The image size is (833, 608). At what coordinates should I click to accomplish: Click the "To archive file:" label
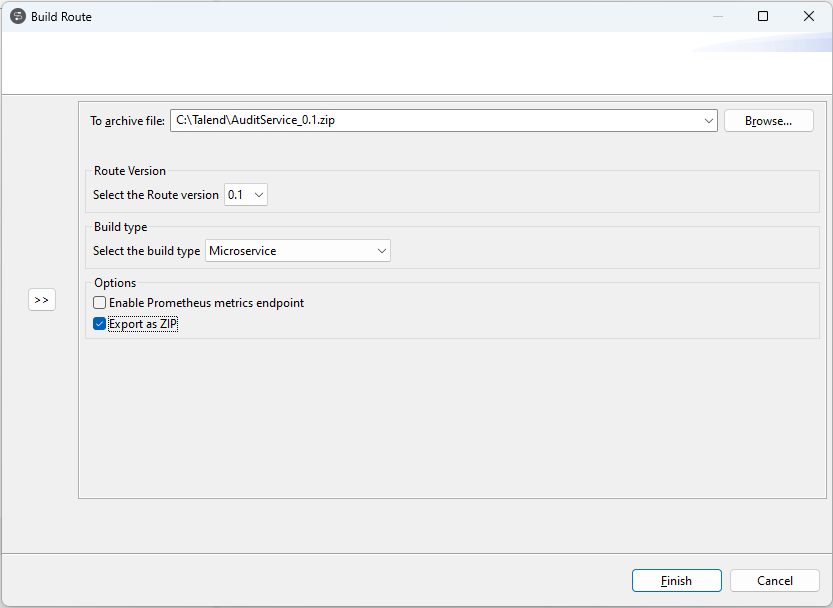click(127, 121)
